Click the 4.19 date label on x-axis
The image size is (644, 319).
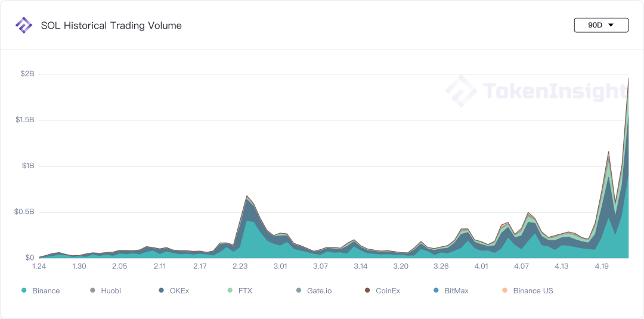(602, 267)
